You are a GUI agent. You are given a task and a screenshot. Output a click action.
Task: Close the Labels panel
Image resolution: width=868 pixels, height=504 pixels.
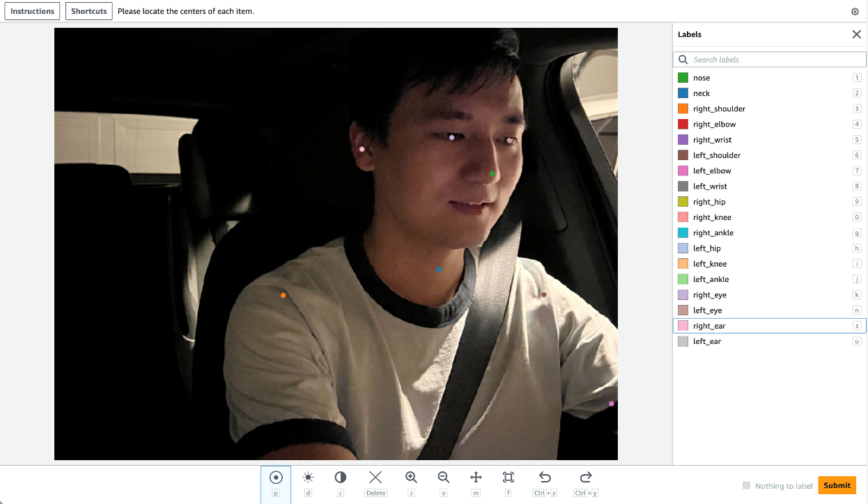click(x=857, y=34)
